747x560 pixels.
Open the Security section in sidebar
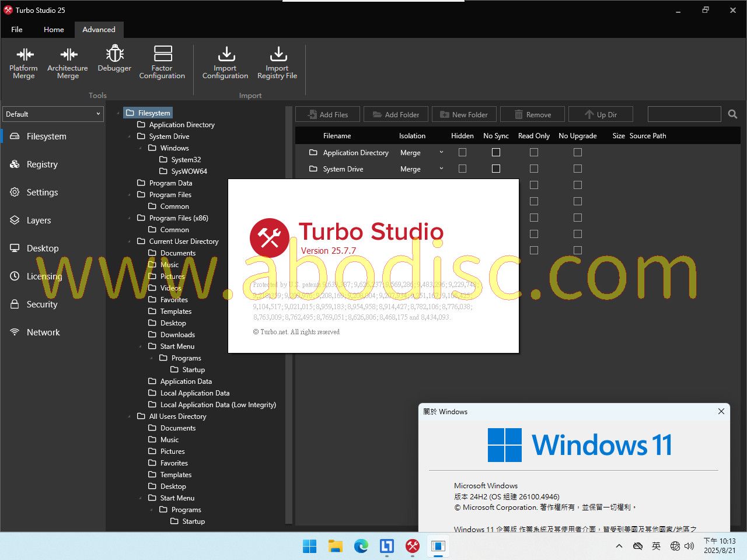click(42, 304)
